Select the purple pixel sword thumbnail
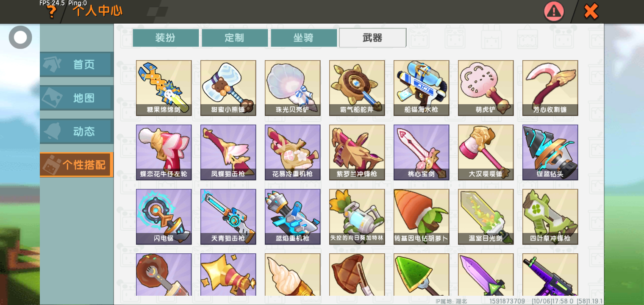Image resolution: width=644 pixels, height=305 pixels. 486,274
